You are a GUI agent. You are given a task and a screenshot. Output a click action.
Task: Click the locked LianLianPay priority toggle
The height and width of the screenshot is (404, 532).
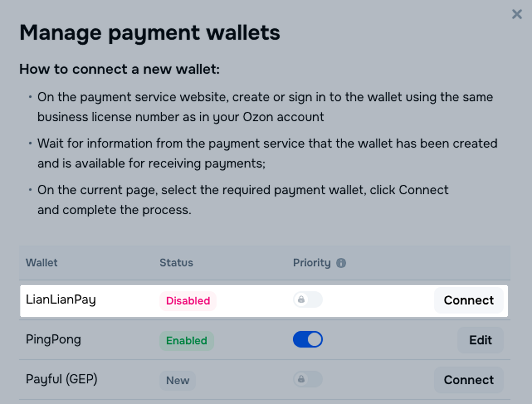tap(308, 299)
